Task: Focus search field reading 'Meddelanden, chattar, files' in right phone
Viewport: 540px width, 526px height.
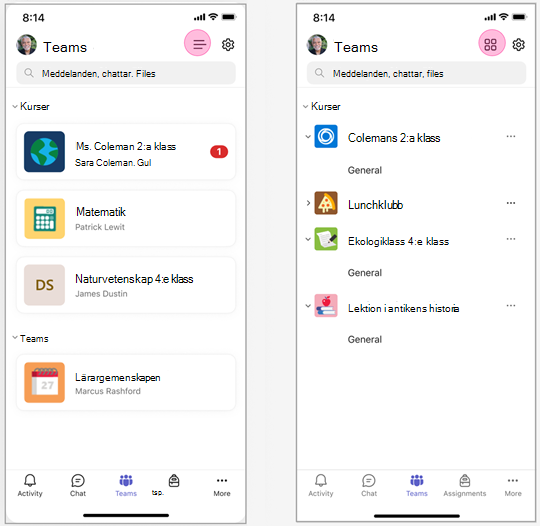Action: [416, 73]
